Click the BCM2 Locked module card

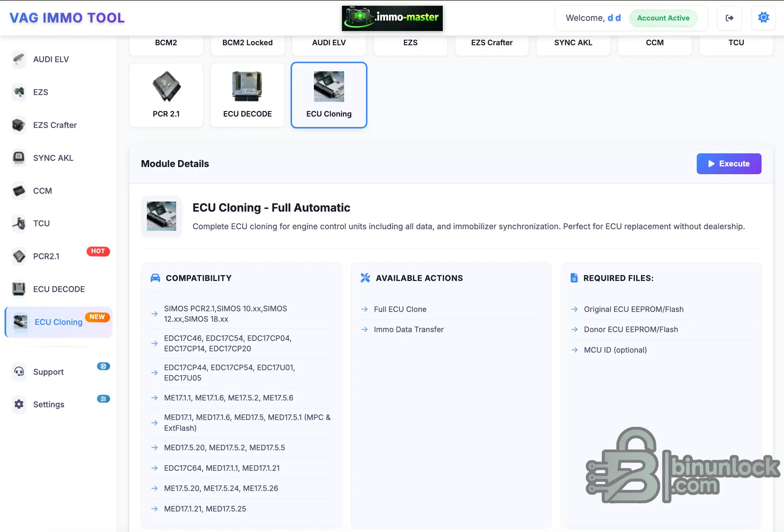(247, 43)
